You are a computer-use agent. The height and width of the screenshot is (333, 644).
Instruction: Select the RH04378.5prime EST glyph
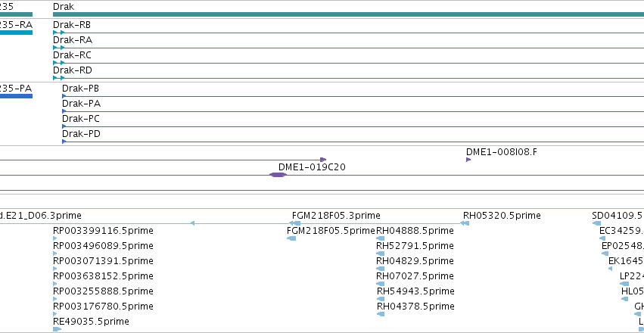coord(381,314)
